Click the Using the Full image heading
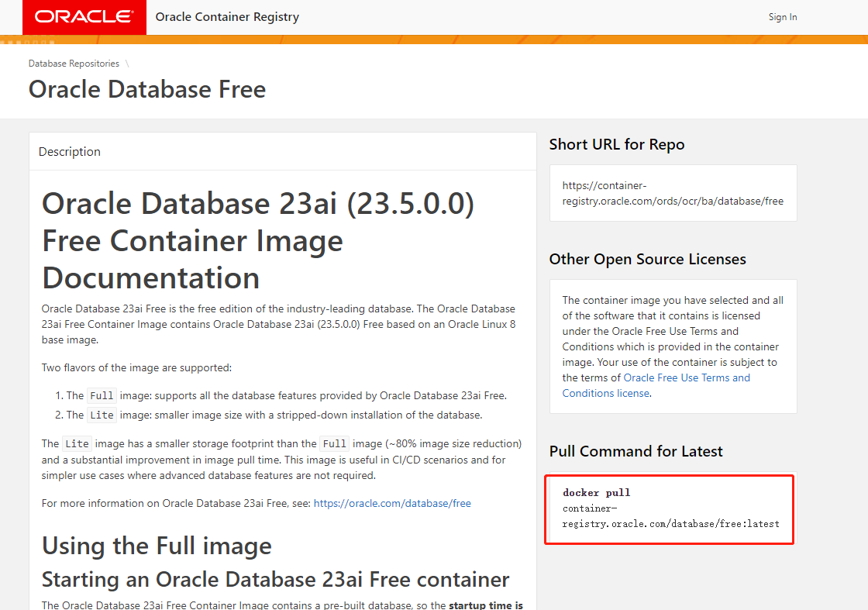868x610 pixels. tap(157, 546)
